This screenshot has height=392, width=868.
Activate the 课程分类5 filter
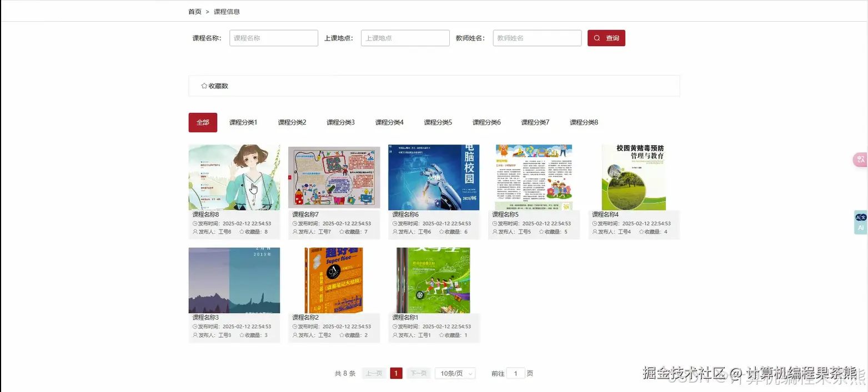pyautogui.click(x=438, y=122)
